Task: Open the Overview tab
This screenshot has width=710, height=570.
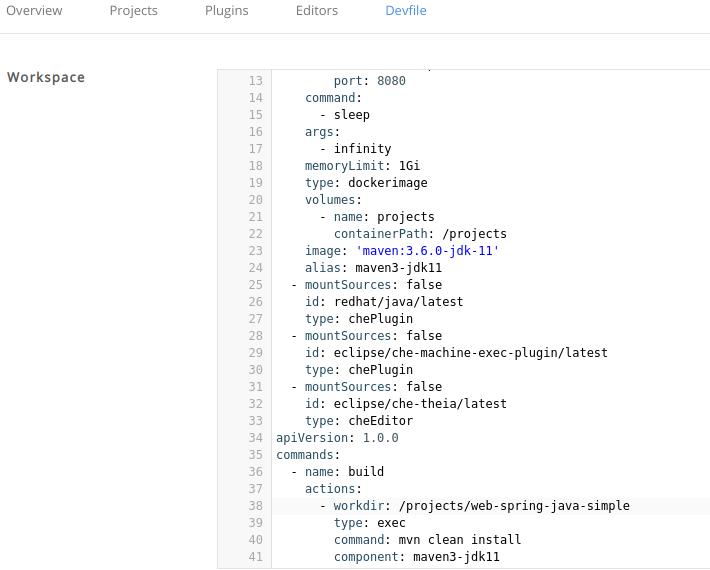Action: tap(34, 11)
